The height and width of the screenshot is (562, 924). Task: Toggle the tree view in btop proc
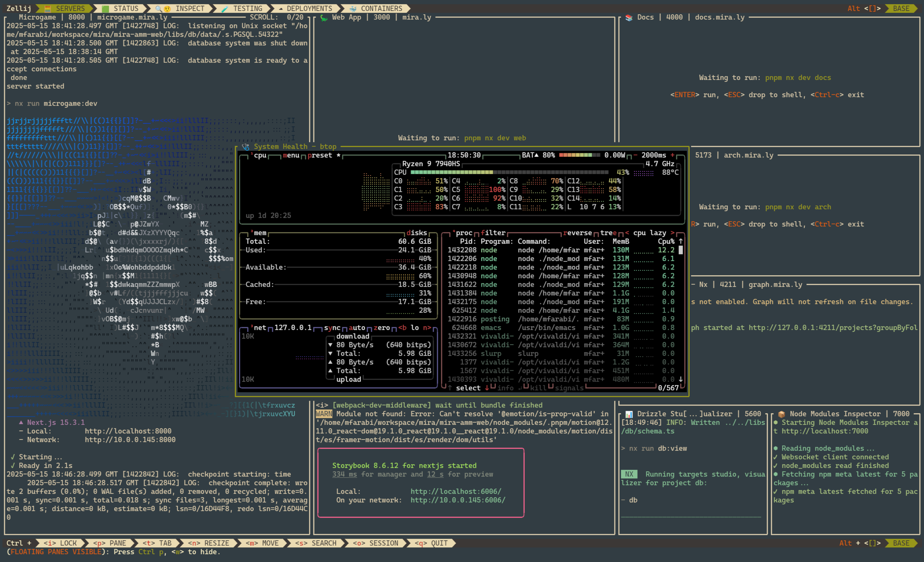click(608, 233)
